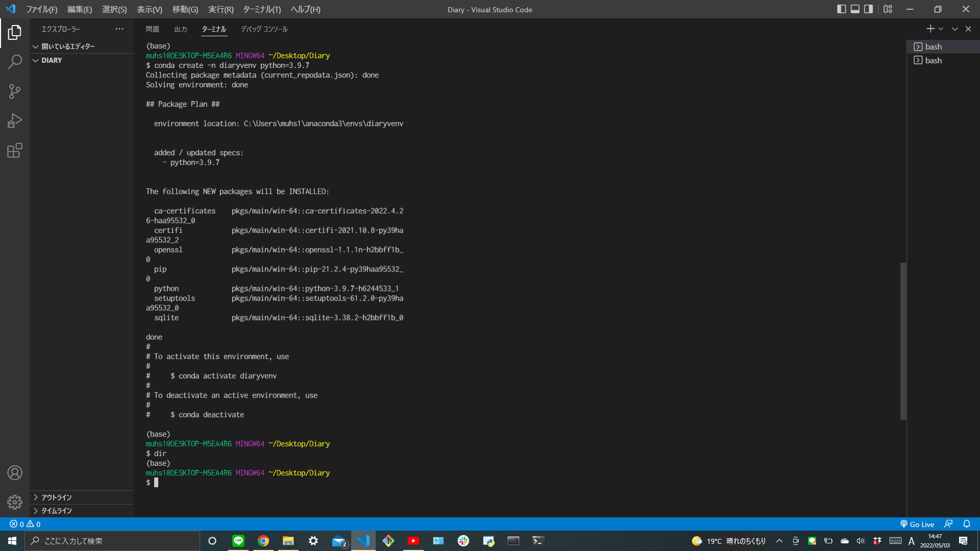980x551 pixels.
Task: Open the Manage gear icon
Action: coord(15,503)
